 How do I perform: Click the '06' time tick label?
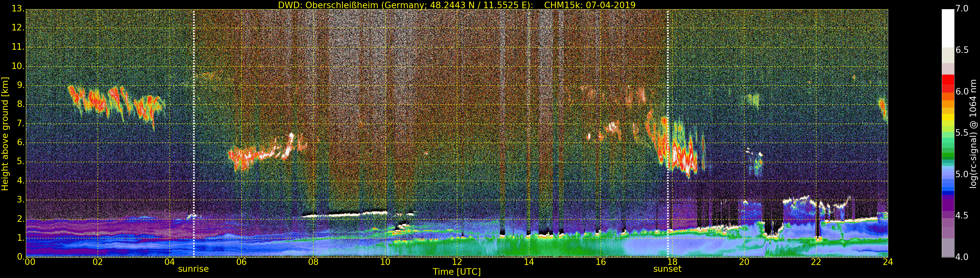point(241,262)
